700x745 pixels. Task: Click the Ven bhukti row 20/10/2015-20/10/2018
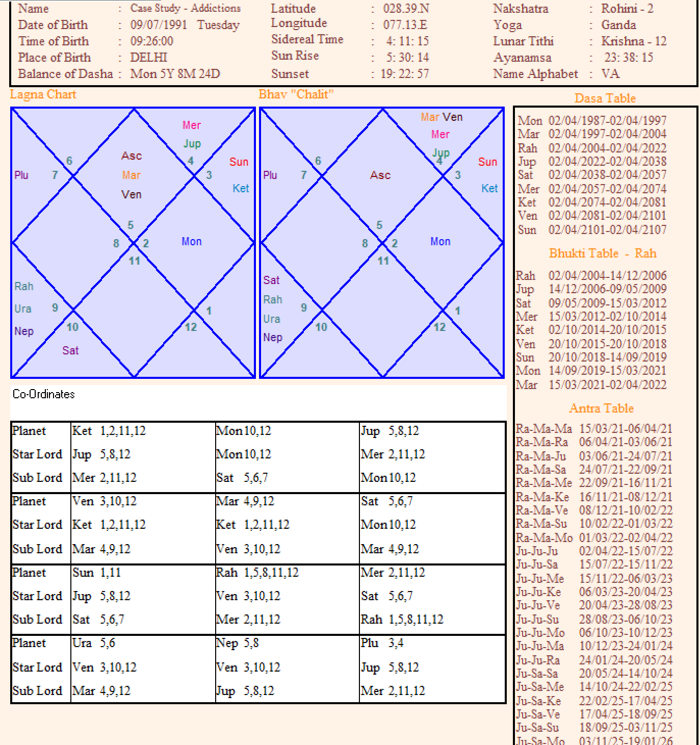(x=591, y=344)
